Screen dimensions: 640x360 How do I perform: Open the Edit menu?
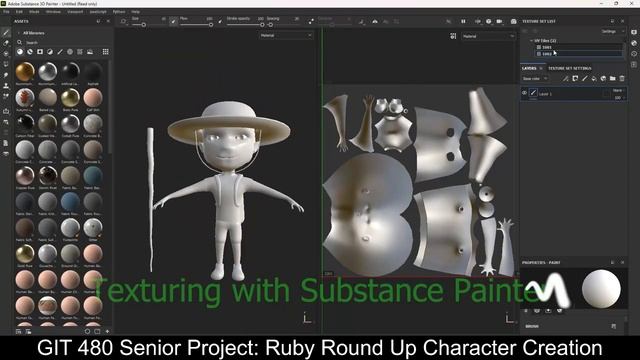pyautogui.click(x=19, y=12)
